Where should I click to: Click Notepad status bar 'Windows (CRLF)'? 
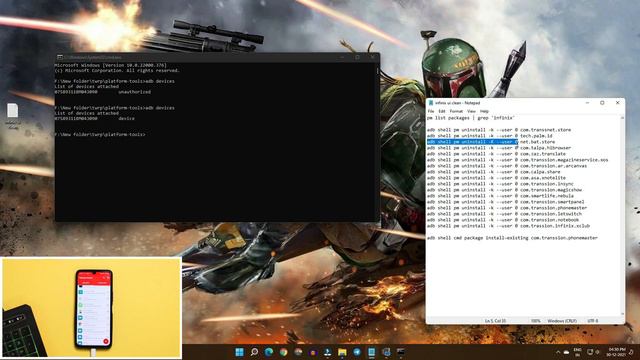tap(562, 321)
